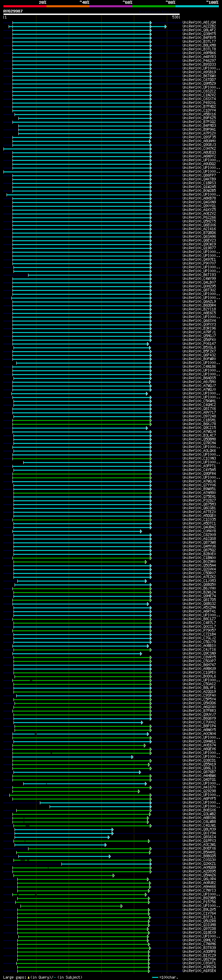Click on UniRef100_B8LKM8
Image resolution: width=222 pixels, height=980 pixels.
[x=199, y=45]
